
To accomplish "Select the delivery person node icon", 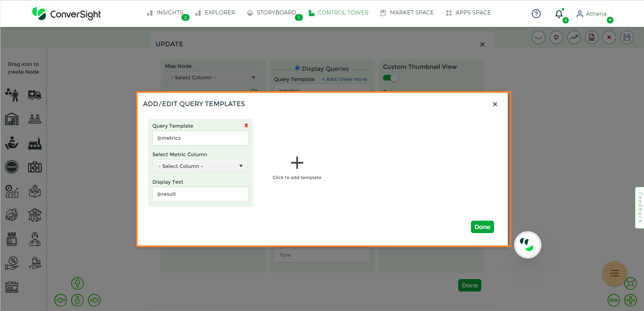I will pyautogui.click(x=12, y=95).
